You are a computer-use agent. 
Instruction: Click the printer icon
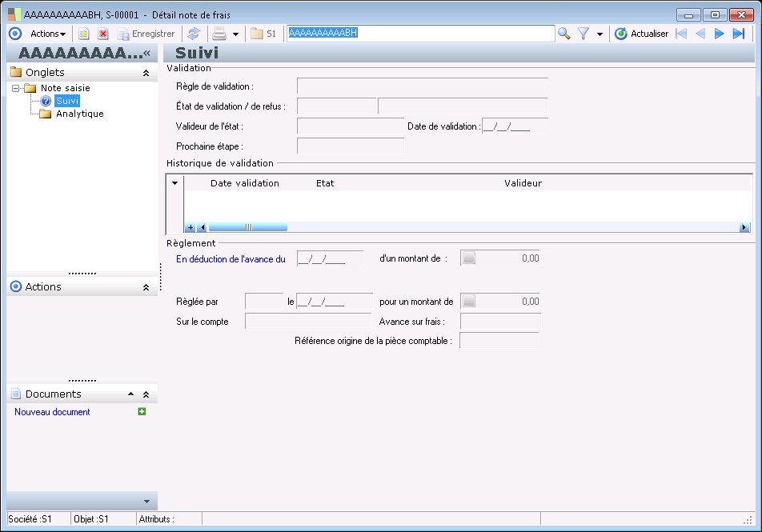pos(219,34)
